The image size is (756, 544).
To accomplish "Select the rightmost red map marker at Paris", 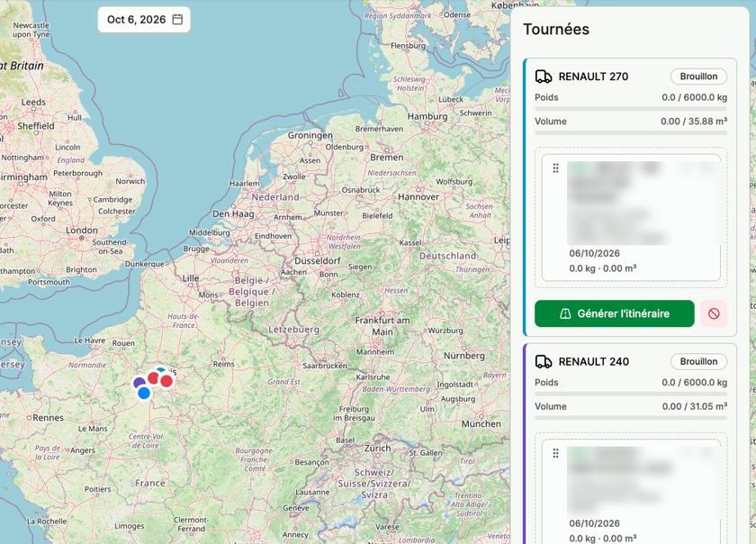I will (x=166, y=381).
